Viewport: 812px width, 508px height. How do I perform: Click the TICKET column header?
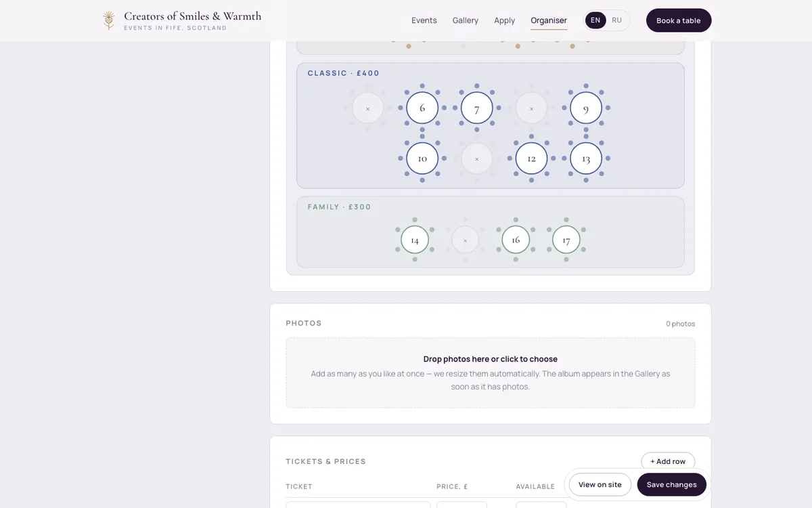pos(299,486)
